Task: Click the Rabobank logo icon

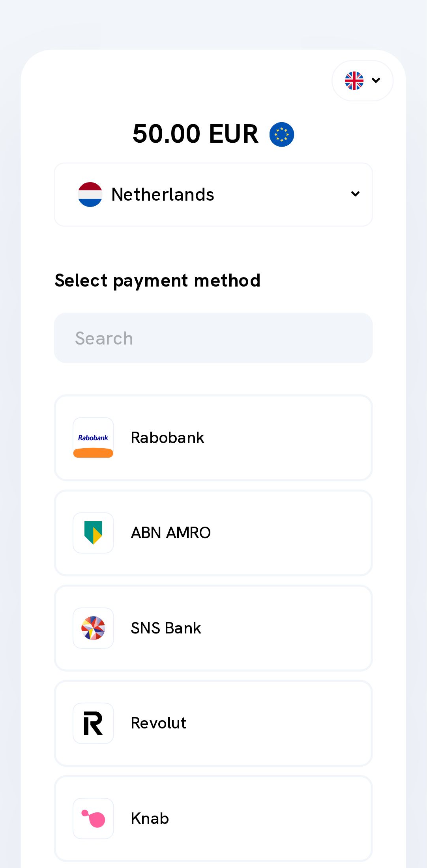Action: pyautogui.click(x=93, y=438)
